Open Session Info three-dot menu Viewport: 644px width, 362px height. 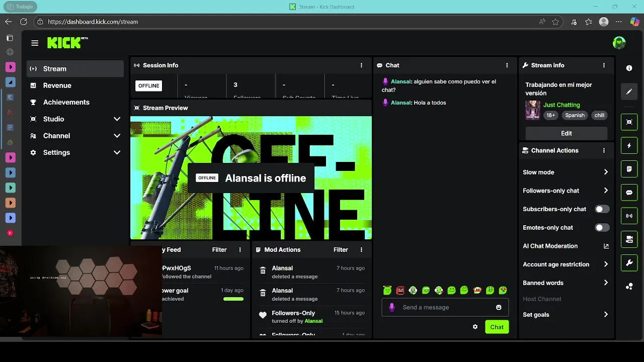pyautogui.click(x=361, y=65)
